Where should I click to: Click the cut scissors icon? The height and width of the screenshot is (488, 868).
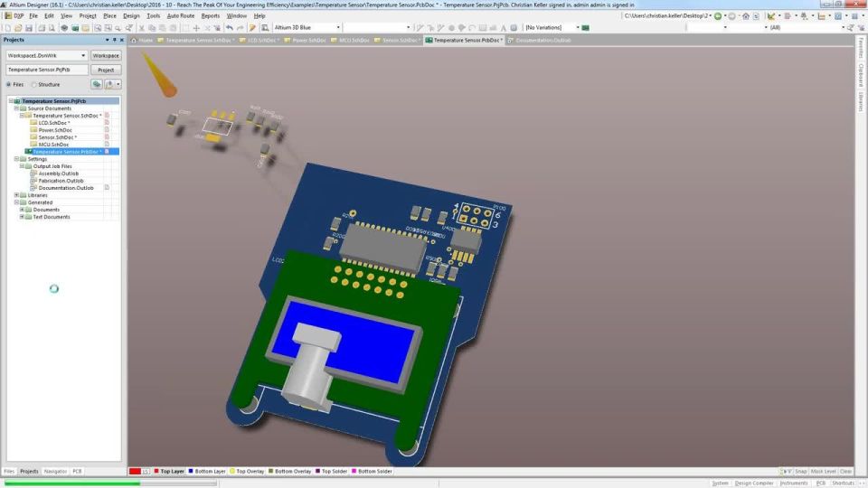click(x=142, y=28)
